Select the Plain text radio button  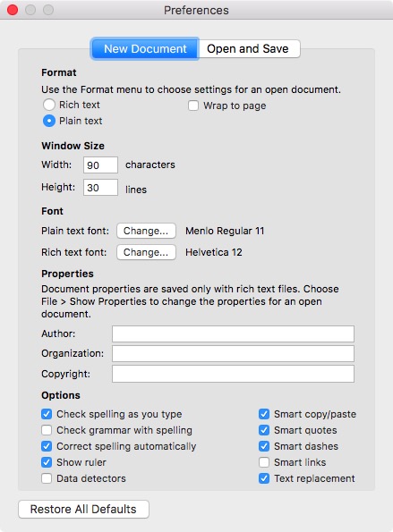click(49, 121)
